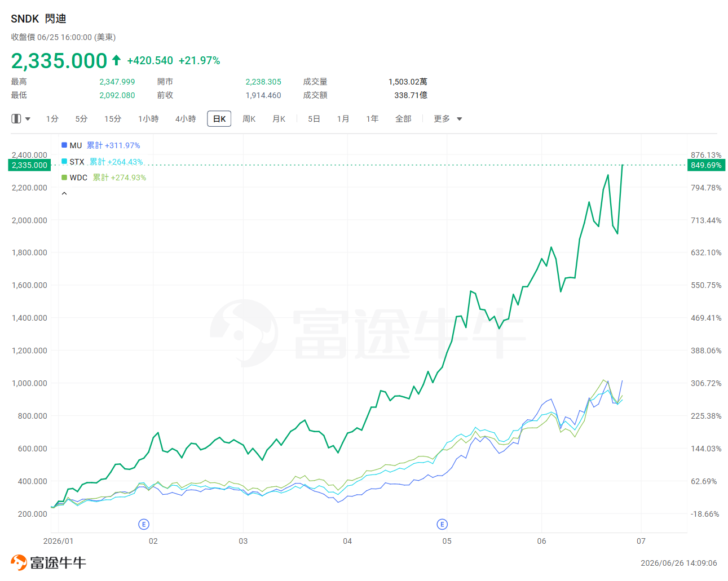Click the WDC 累計 +274.93% legend entry
Screen dimensions: 728x581
(x=104, y=178)
